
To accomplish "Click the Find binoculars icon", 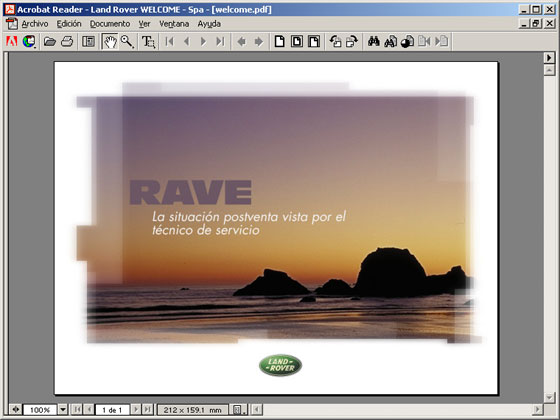I will (373, 41).
